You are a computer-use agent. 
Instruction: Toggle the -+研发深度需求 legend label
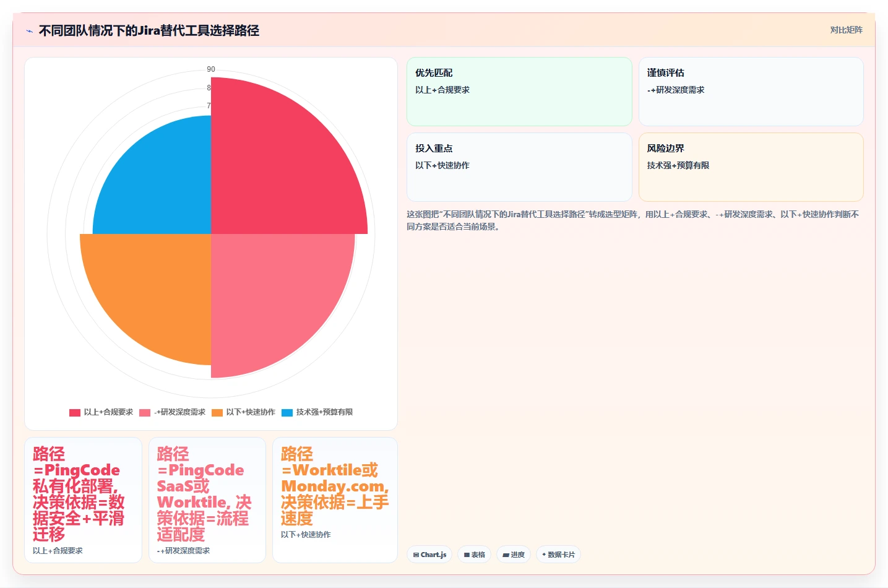pos(179,412)
